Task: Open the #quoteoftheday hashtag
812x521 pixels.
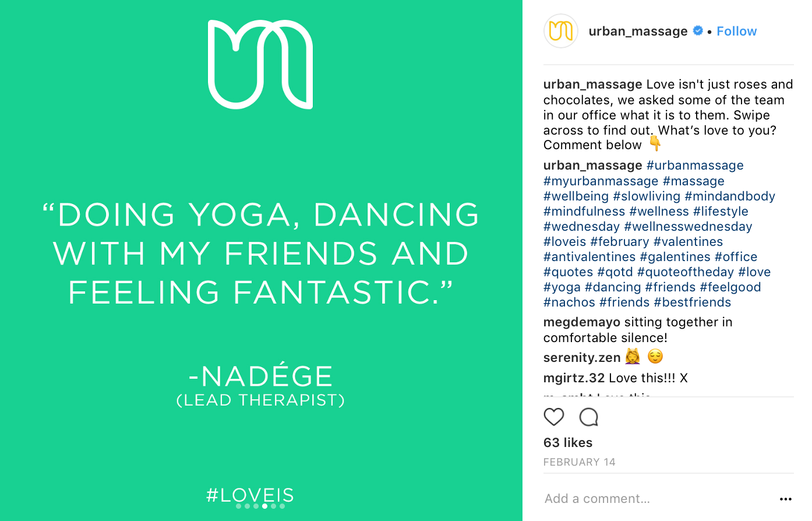Action: [685, 272]
